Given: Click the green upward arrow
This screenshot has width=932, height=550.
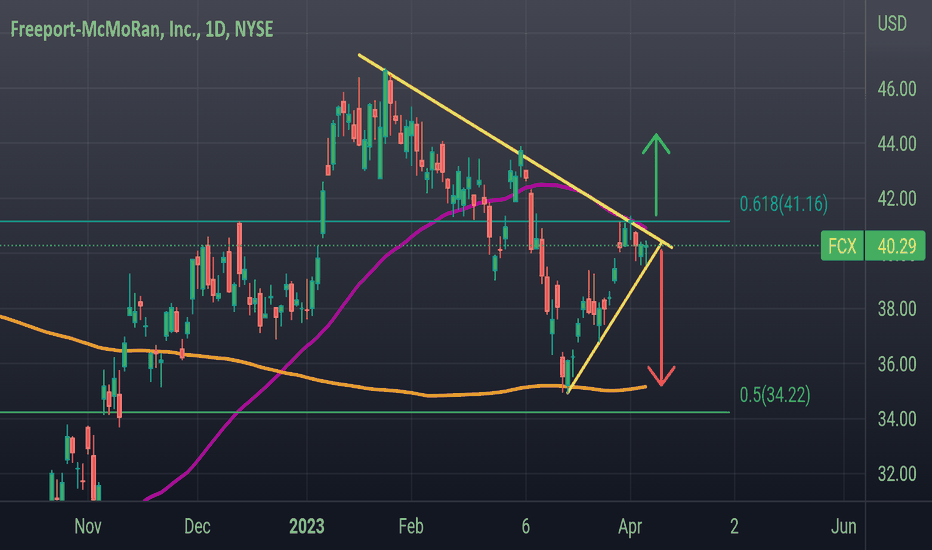Looking at the screenshot, I should (x=656, y=174).
